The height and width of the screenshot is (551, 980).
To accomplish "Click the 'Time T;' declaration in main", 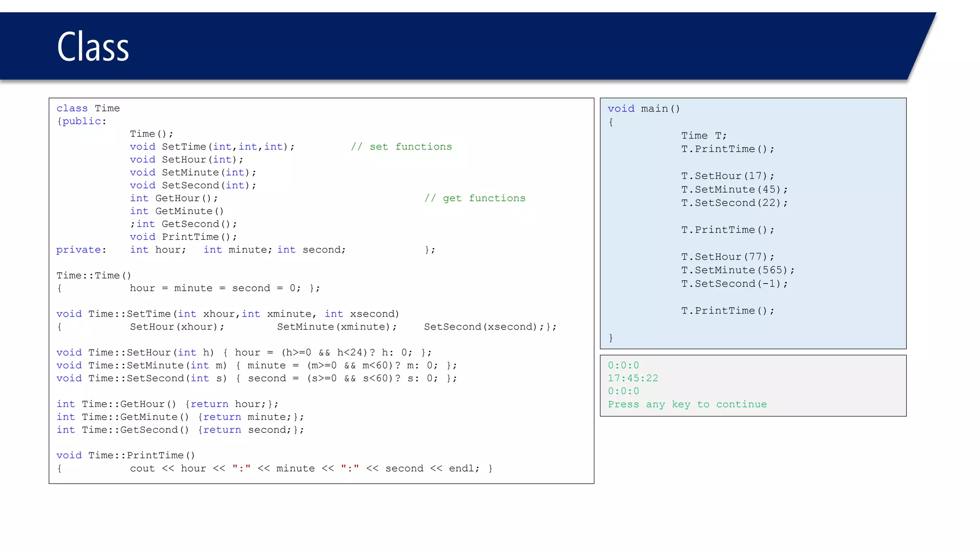I will click(x=703, y=136).
